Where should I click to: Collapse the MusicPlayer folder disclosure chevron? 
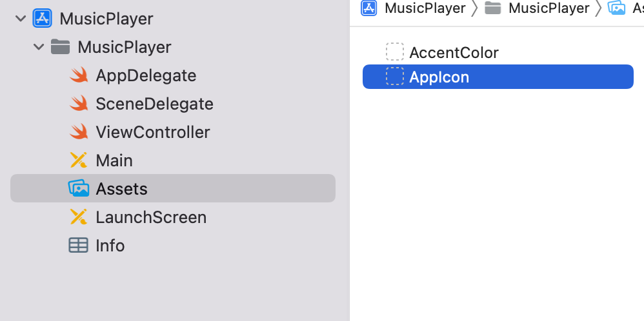39,47
